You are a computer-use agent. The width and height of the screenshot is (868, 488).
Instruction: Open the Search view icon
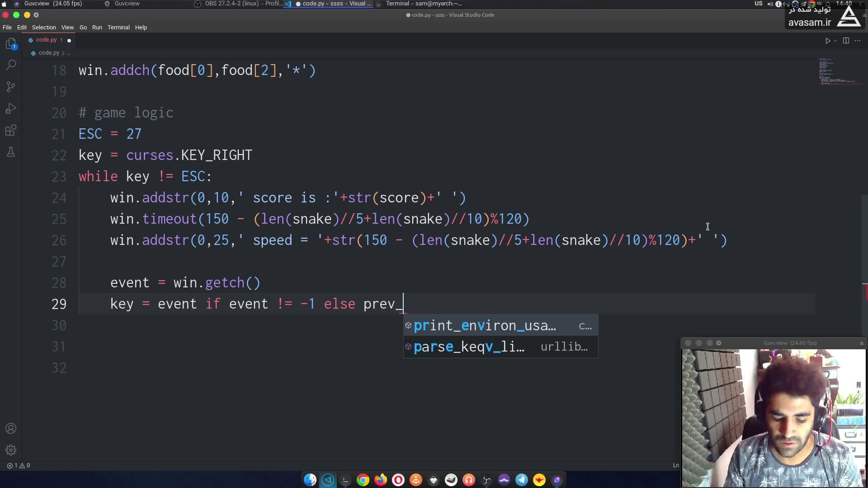click(11, 65)
